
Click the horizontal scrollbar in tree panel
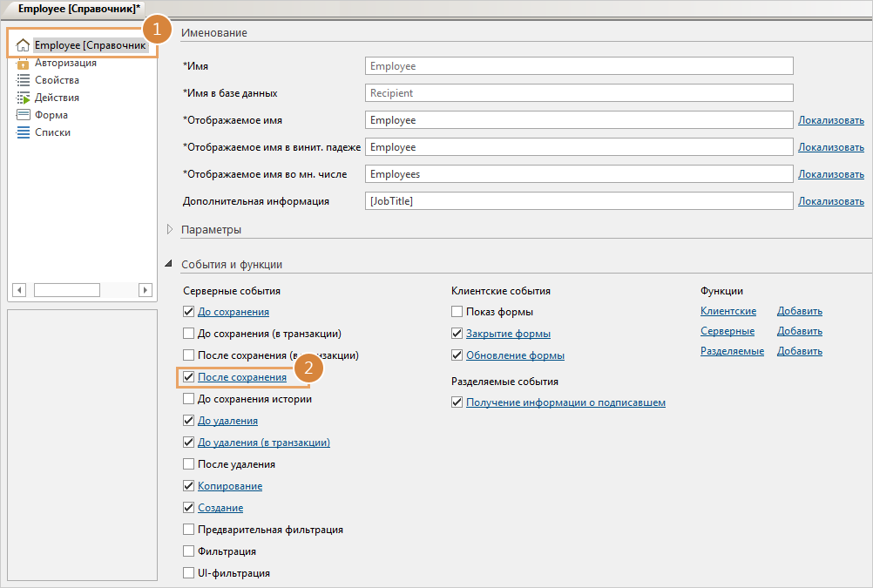pos(67,290)
